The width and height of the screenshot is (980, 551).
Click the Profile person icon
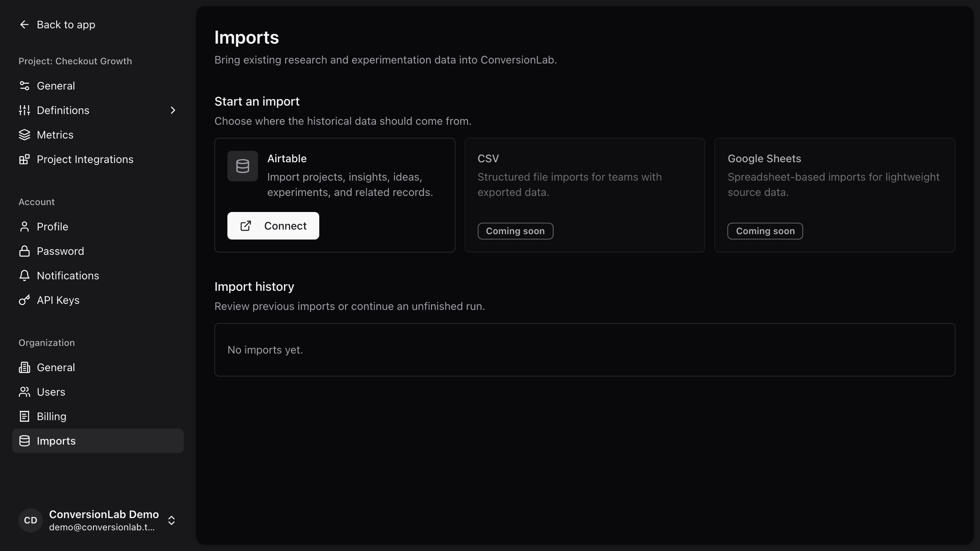[x=24, y=227]
